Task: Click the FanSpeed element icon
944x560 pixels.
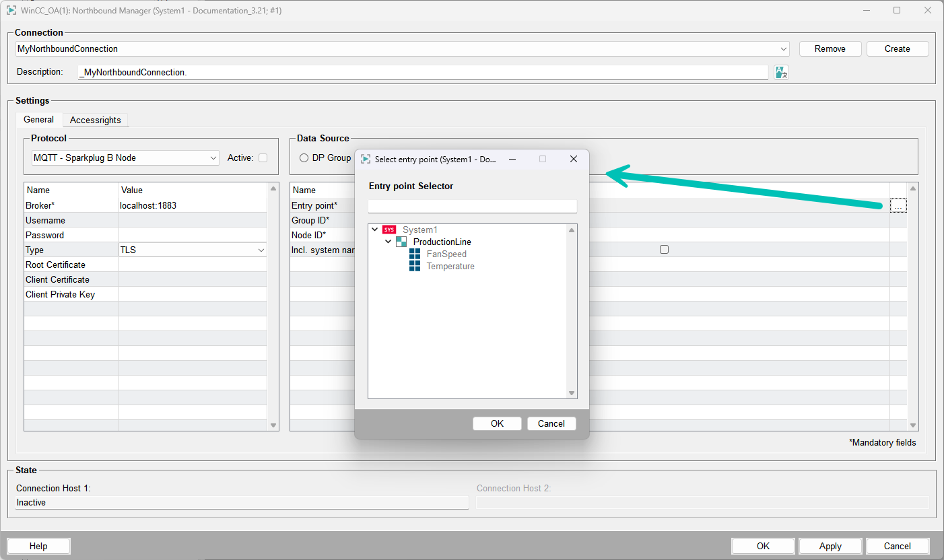Action: (415, 254)
